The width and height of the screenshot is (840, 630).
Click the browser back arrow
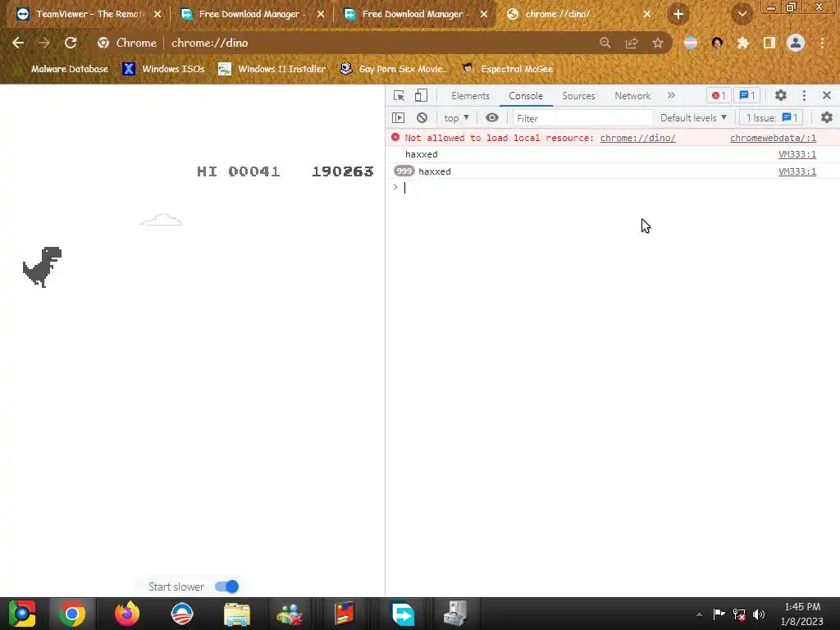point(18,43)
